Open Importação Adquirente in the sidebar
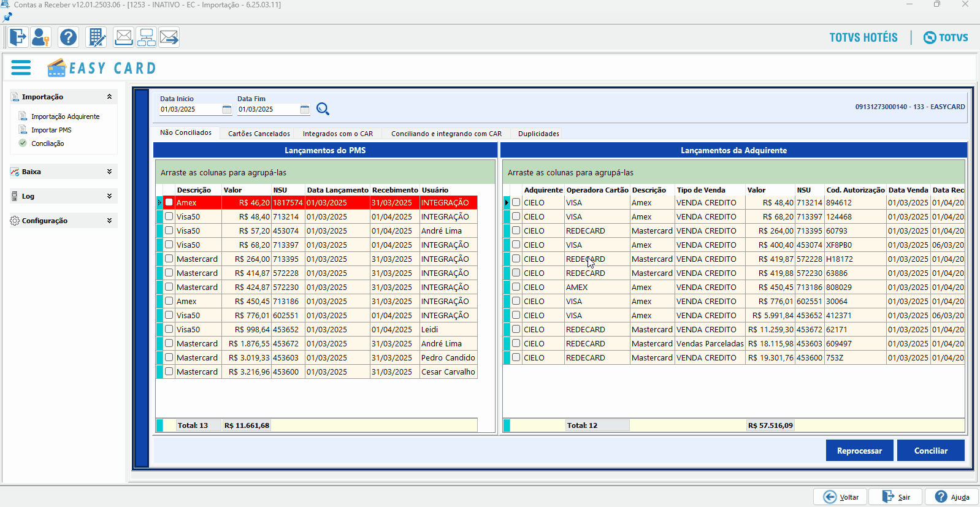980x507 pixels. click(x=65, y=116)
